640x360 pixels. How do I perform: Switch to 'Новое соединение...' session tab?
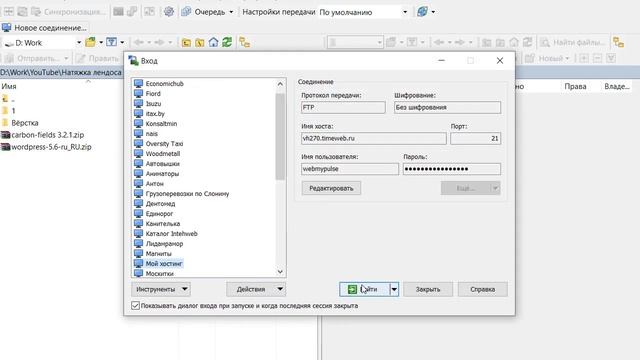[44, 28]
